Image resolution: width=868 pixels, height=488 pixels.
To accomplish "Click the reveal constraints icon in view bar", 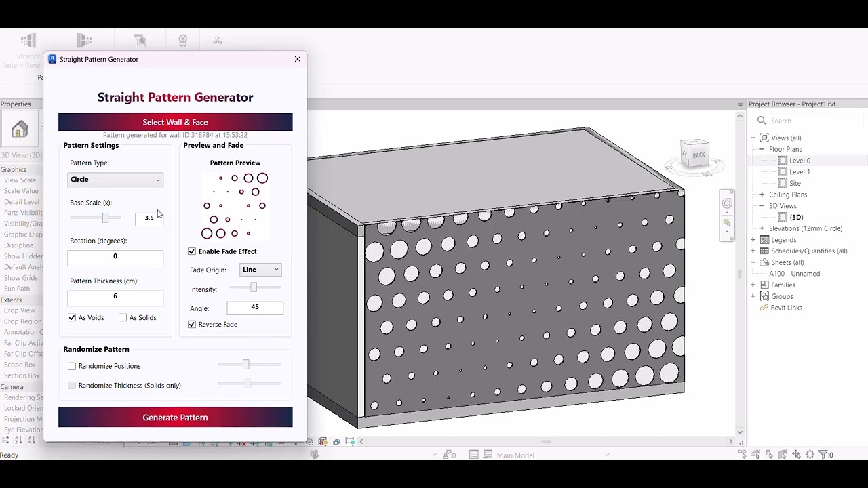I will tap(350, 441).
